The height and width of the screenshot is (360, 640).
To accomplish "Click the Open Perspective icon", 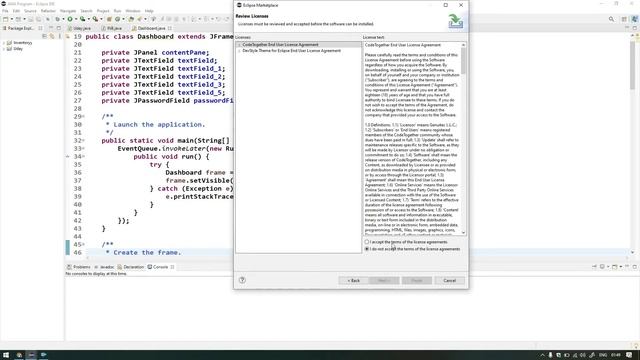I will point(624,19).
